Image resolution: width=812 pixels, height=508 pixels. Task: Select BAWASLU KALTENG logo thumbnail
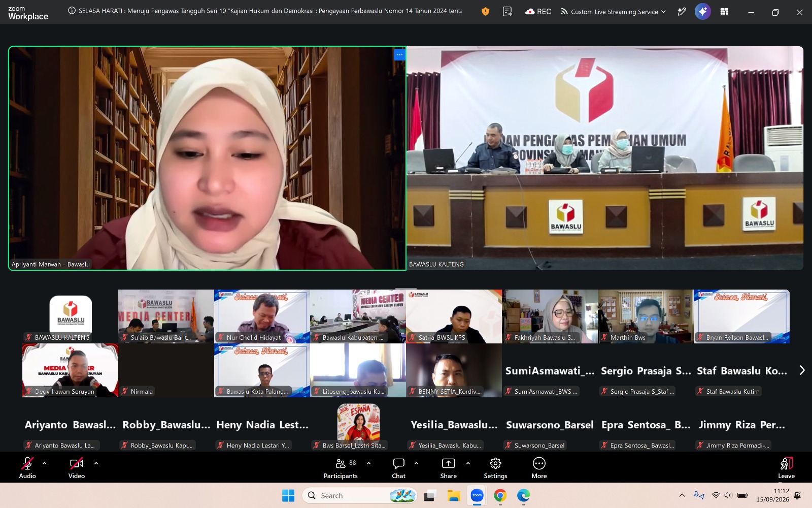pyautogui.click(x=71, y=316)
